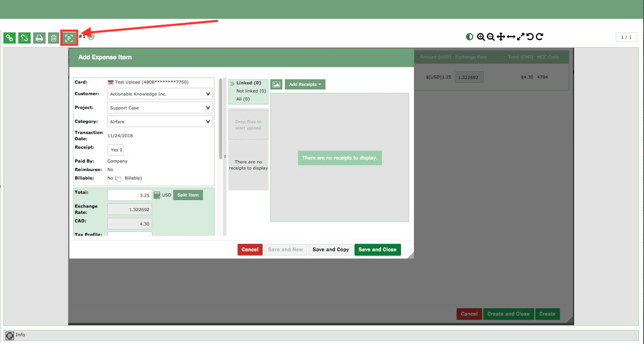The width and height of the screenshot is (644, 344).
Task: Zoom out with the magnifier minus icon
Action: tap(491, 37)
